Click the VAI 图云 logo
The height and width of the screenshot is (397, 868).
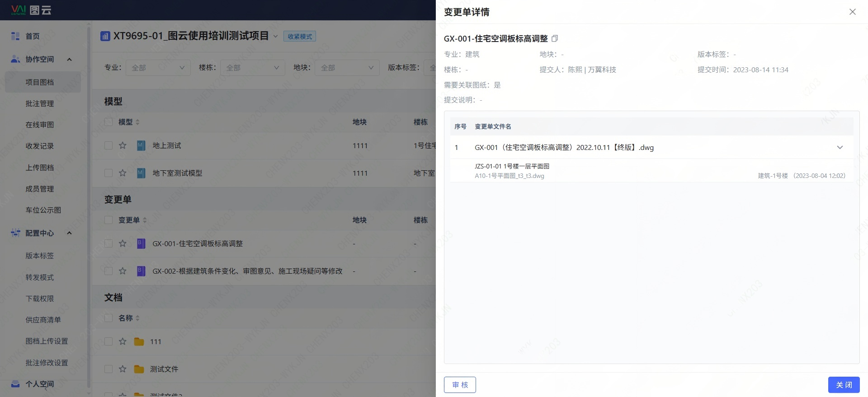tap(31, 10)
